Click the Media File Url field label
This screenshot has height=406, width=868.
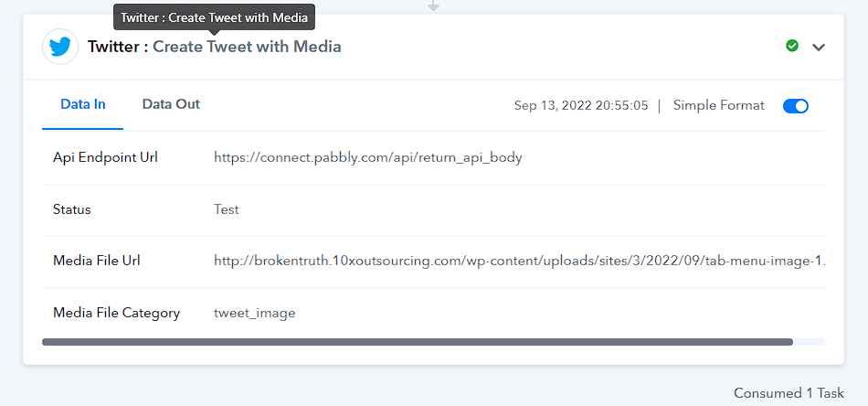point(96,261)
